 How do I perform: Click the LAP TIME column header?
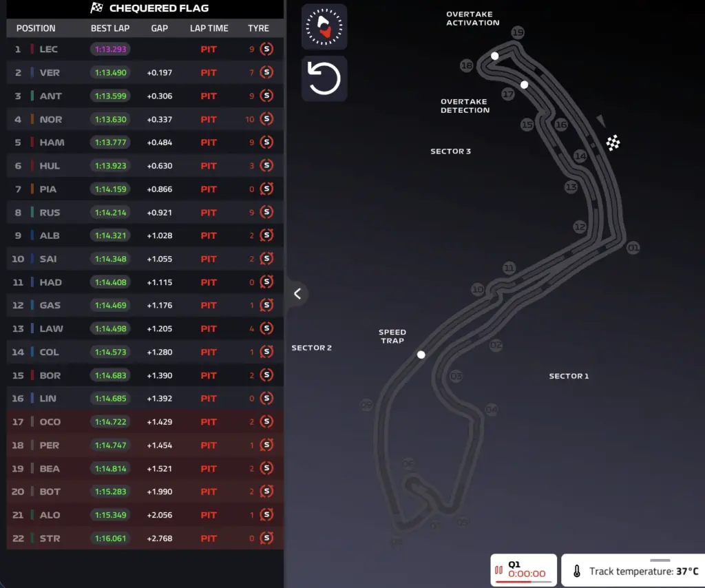coord(209,28)
